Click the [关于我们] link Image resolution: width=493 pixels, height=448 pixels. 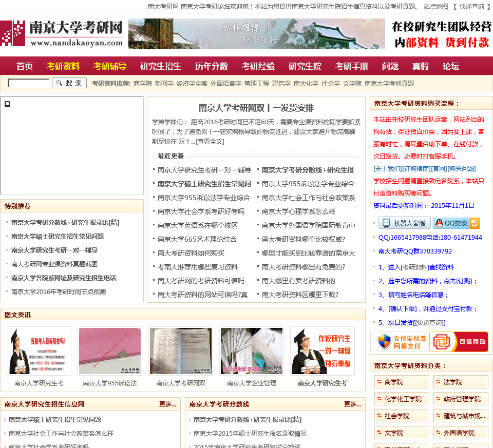(x=387, y=169)
